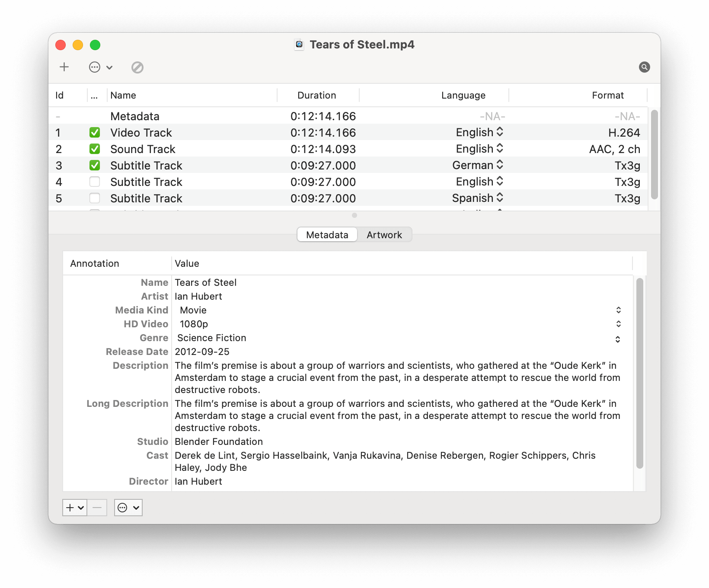
Task: Select the Metadata row in track list
Action: pyautogui.click(x=348, y=116)
